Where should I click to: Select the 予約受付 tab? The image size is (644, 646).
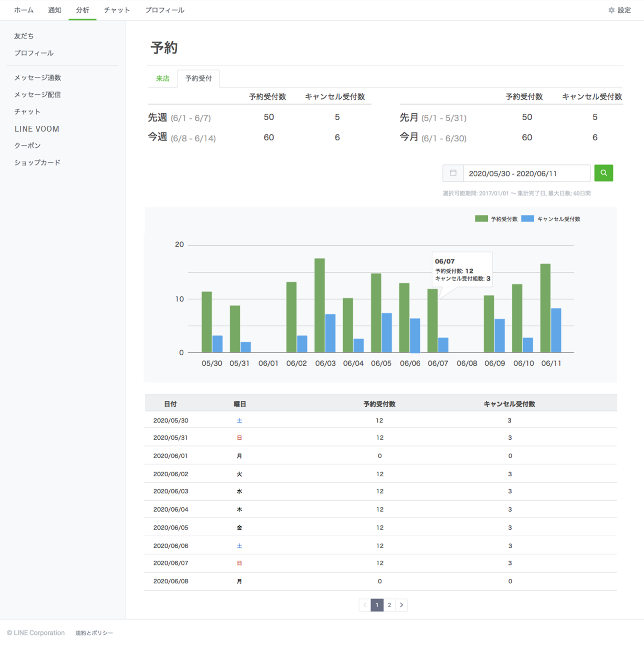coord(198,78)
